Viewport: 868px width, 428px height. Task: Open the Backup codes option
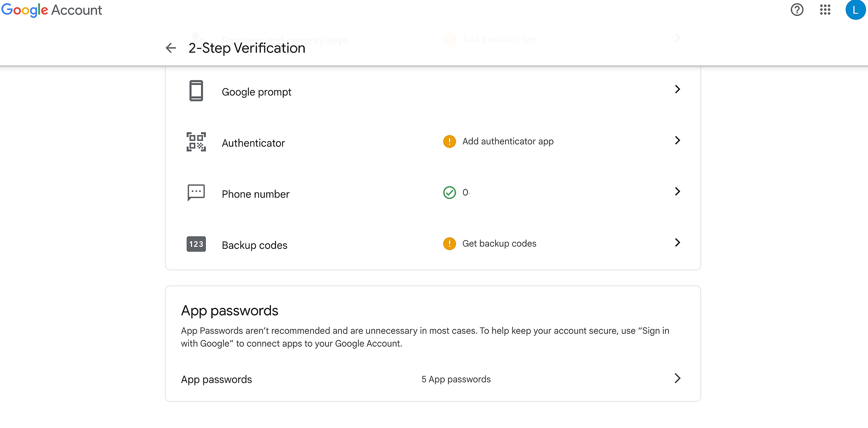(433, 244)
